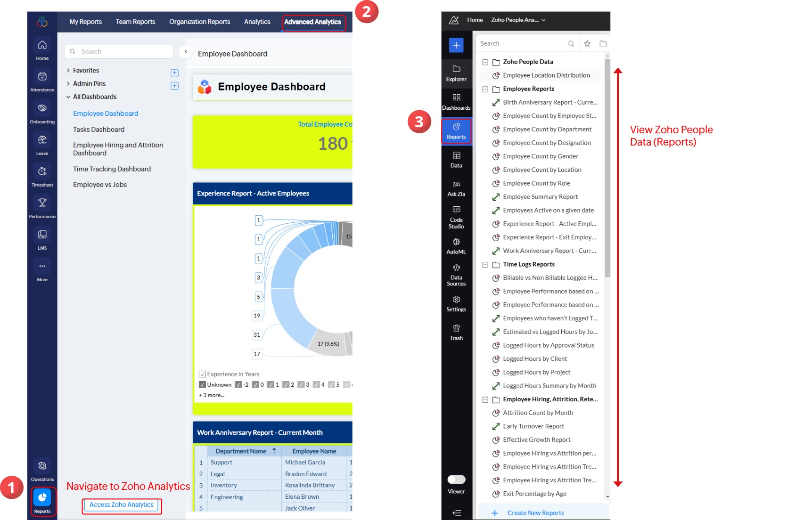
Task: Open Zoho People Ana... workspace dropdown
Action: 518,20
